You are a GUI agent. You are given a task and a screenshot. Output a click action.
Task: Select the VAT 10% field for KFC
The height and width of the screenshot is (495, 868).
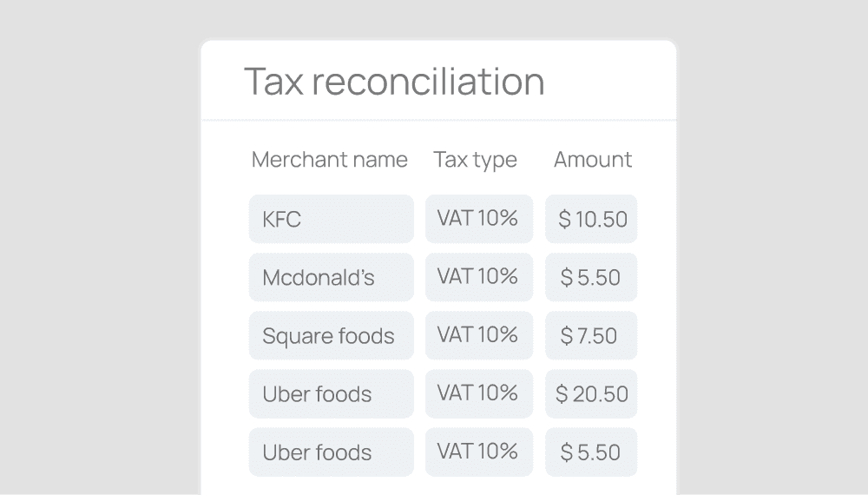point(478,219)
